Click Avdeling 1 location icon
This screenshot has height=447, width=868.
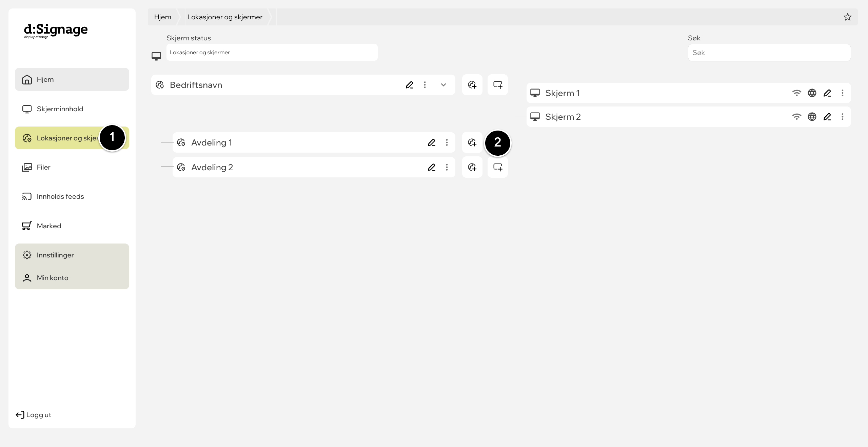(x=181, y=142)
